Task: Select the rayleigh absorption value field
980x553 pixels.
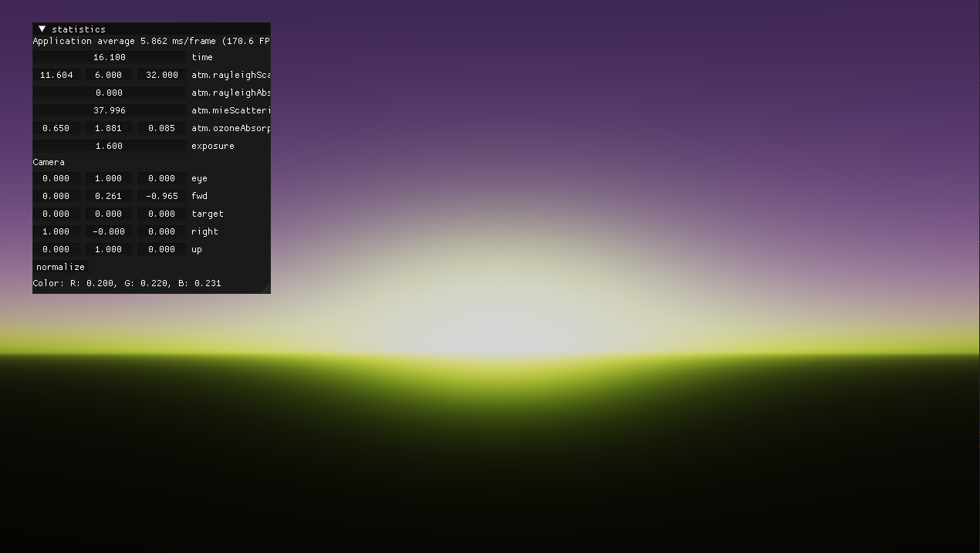Action: click(x=110, y=93)
